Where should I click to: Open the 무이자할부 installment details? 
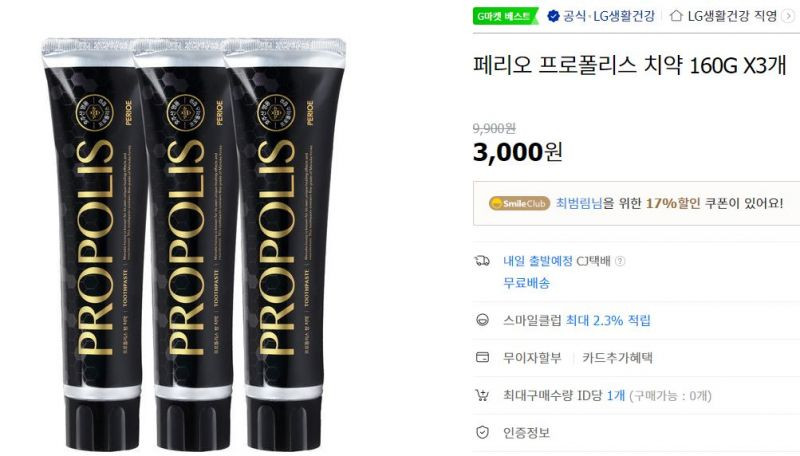pos(532,358)
